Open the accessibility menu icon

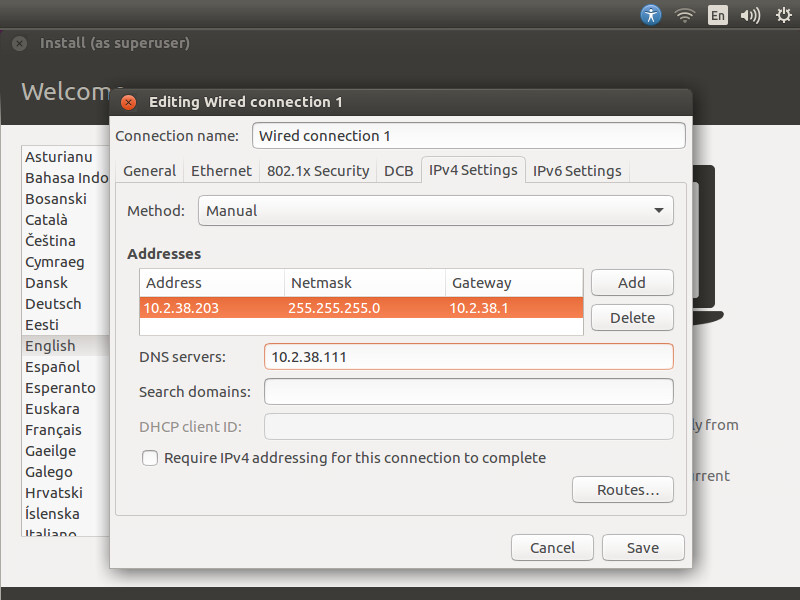tap(651, 15)
